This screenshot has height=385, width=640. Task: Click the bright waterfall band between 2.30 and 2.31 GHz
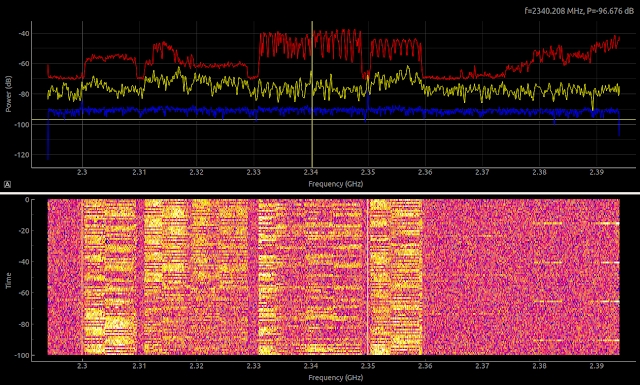pyautogui.click(x=109, y=277)
